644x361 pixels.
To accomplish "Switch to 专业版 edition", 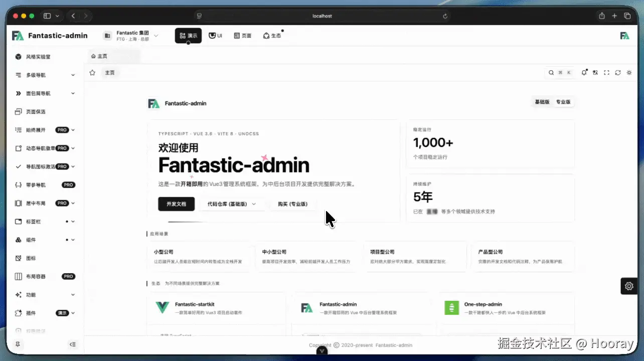I will tap(563, 102).
